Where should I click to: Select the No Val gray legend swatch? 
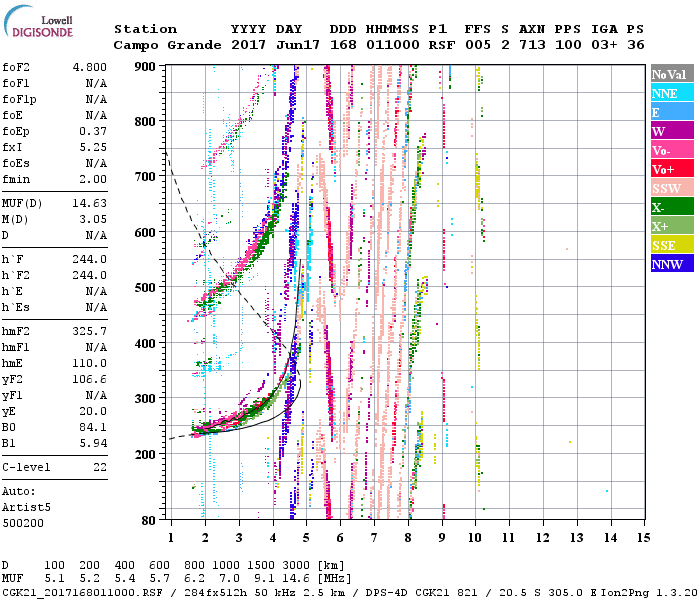coord(672,74)
